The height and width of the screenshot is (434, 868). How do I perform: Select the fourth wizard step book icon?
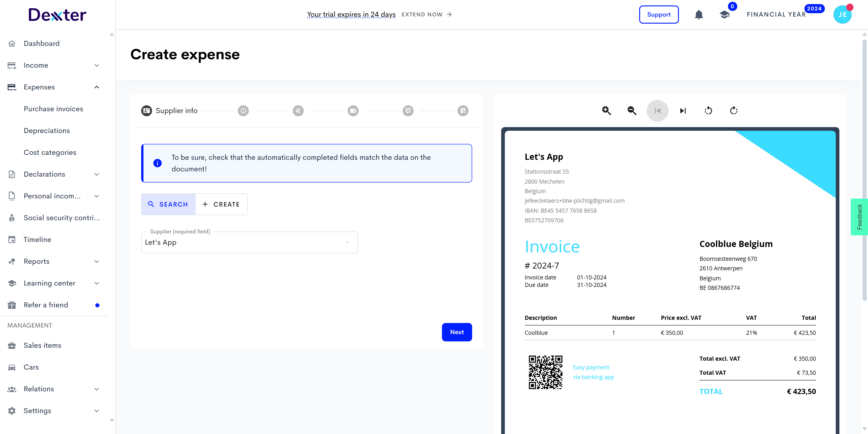tap(353, 111)
